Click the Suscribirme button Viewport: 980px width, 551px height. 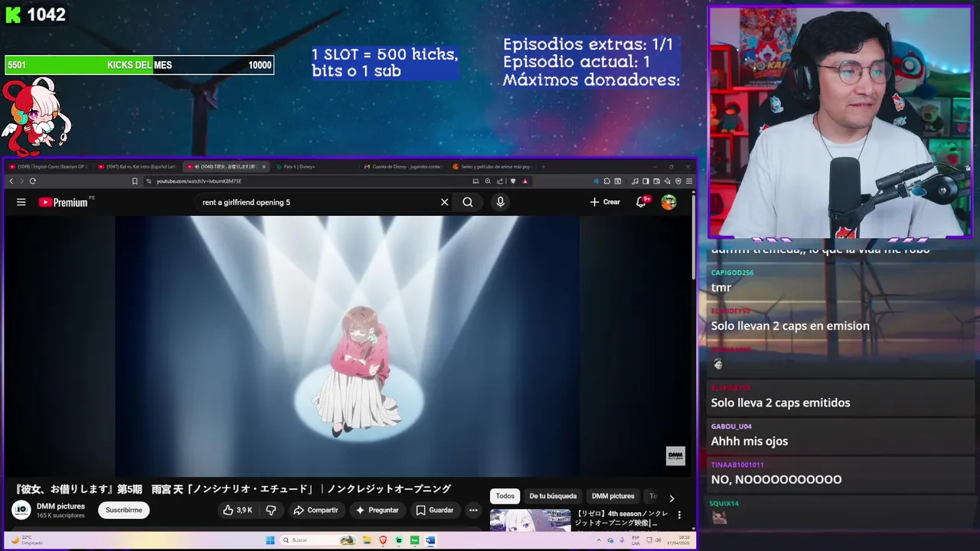124,510
